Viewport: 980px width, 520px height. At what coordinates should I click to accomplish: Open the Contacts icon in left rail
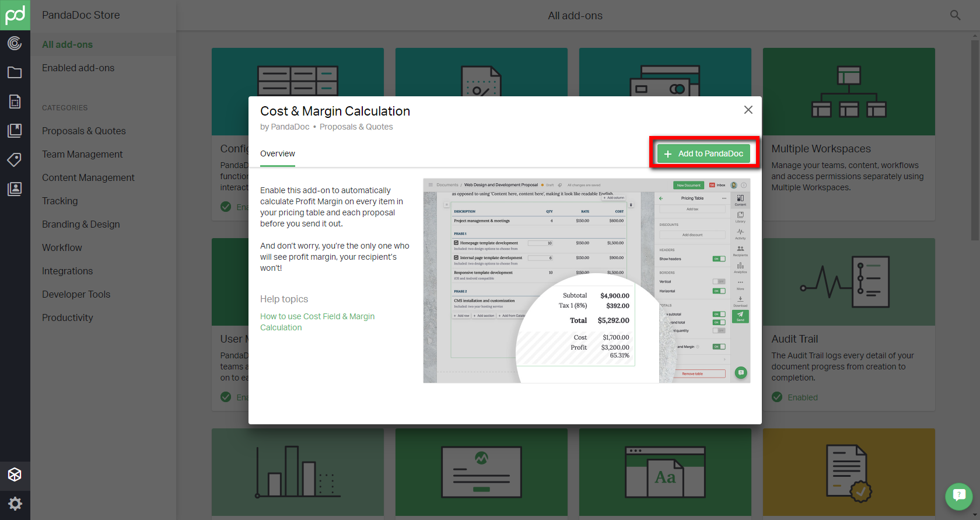pos(15,189)
